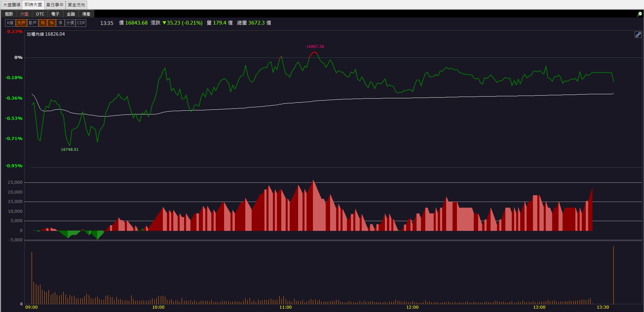Click the 179.4 volume value

[220, 23]
